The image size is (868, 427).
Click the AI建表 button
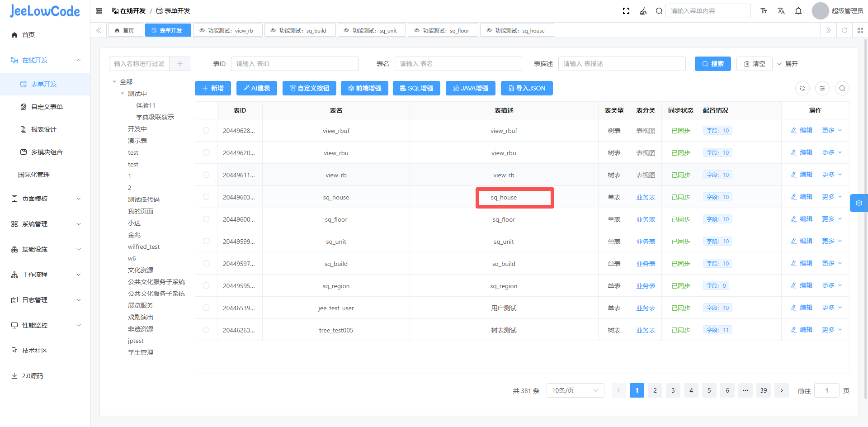click(257, 88)
